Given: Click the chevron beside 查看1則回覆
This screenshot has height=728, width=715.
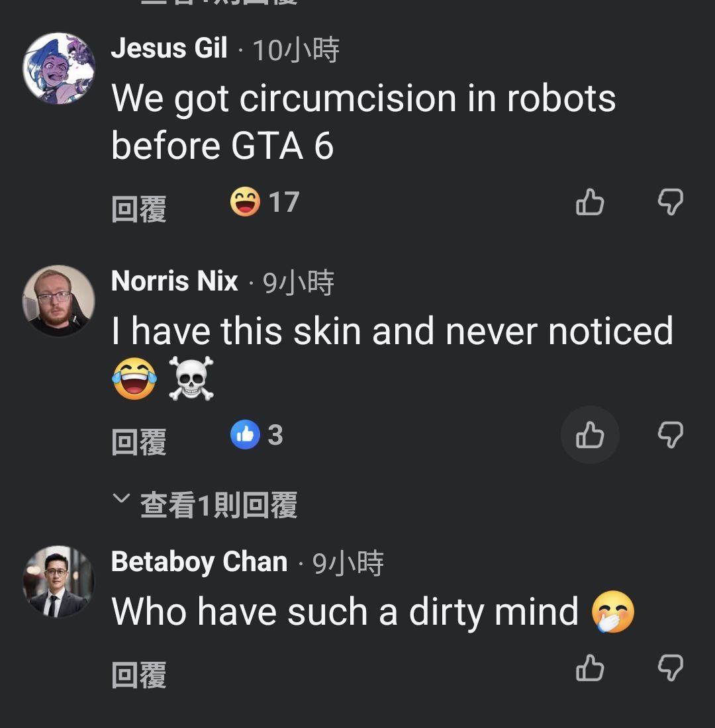Looking at the screenshot, I should [121, 498].
